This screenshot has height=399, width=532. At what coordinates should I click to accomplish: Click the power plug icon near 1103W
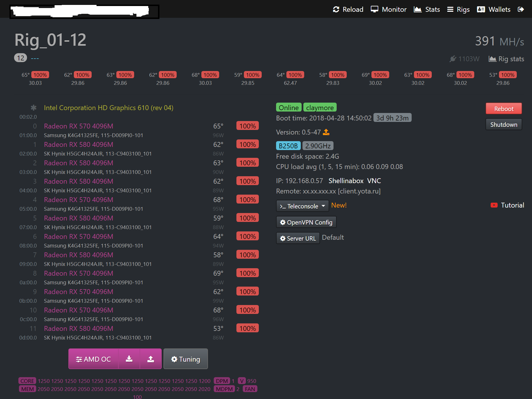point(453,59)
